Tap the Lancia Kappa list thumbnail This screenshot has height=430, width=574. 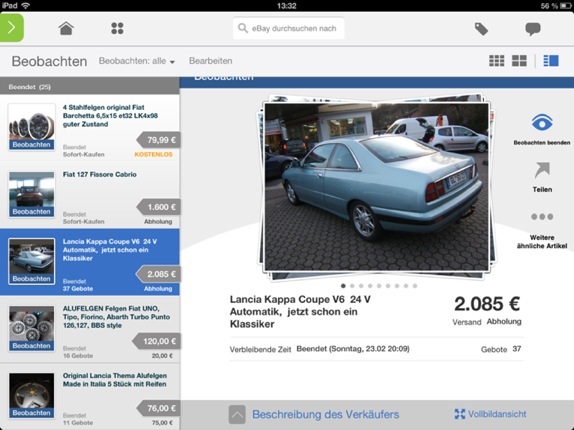pyautogui.click(x=31, y=261)
